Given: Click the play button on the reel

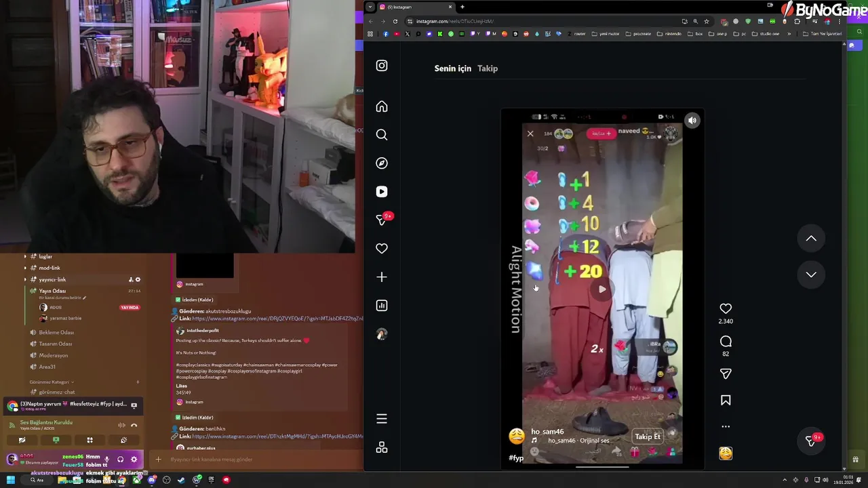Looking at the screenshot, I should tap(602, 289).
